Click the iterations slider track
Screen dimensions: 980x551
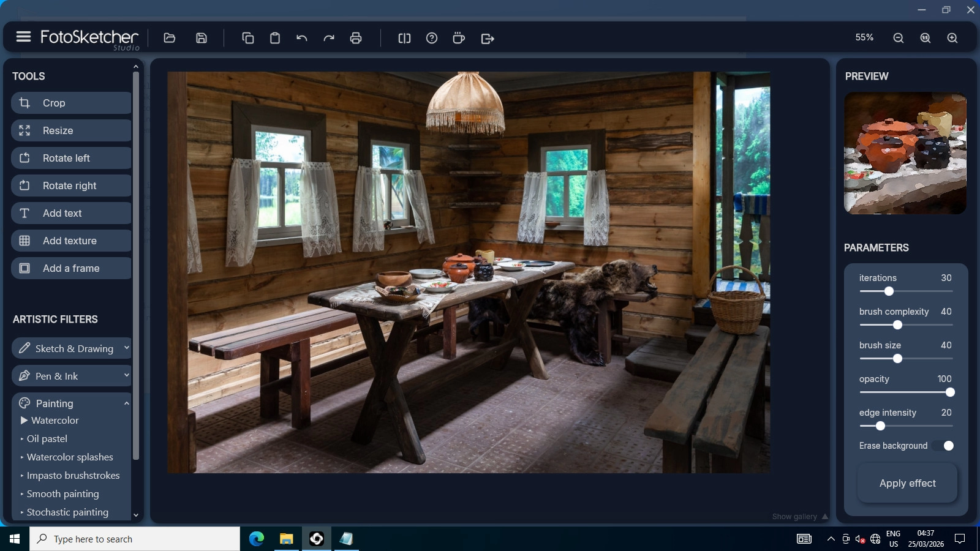pyautogui.click(x=906, y=291)
